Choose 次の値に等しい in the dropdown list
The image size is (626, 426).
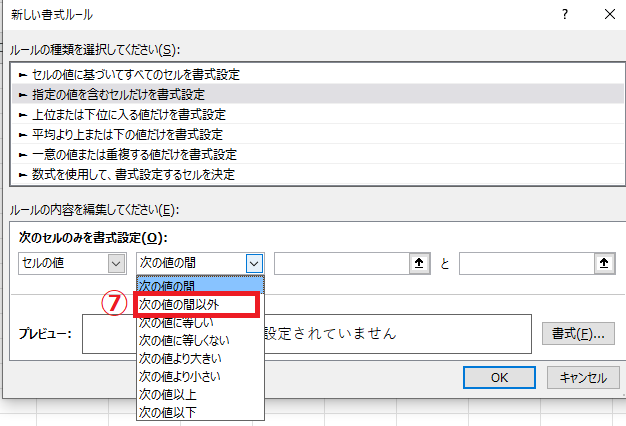(200, 323)
